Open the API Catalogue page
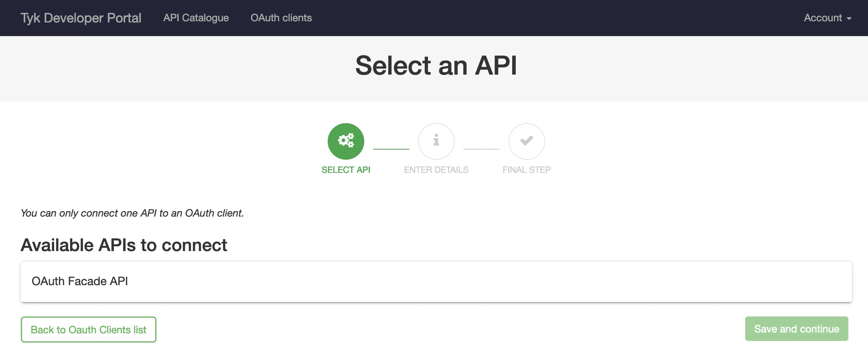868x361 pixels. coord(196,18)
